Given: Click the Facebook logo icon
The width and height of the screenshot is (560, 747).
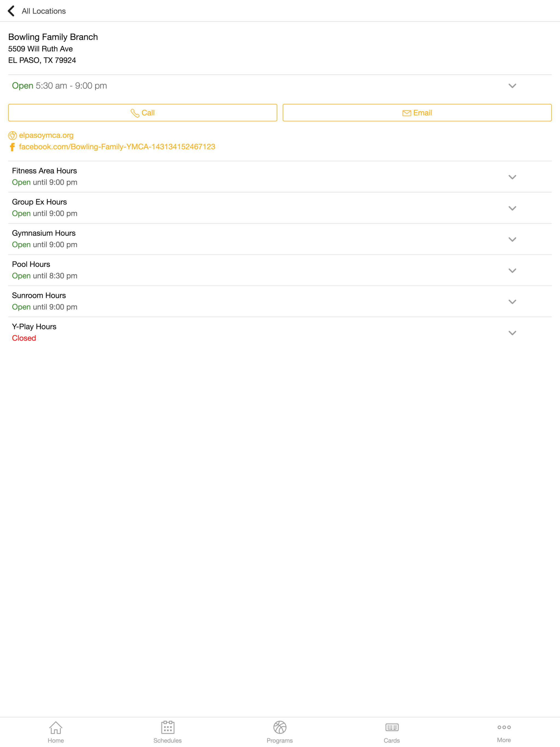Looking at the screenshot, I should pyautogui.click(x=13, y=147).
